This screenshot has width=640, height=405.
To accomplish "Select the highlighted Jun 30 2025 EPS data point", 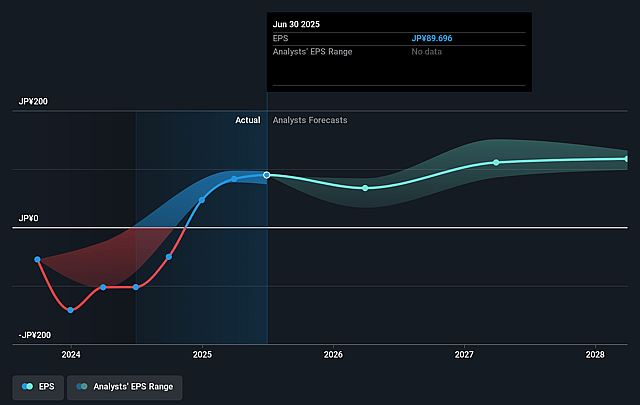I will [x=267, y=175].
